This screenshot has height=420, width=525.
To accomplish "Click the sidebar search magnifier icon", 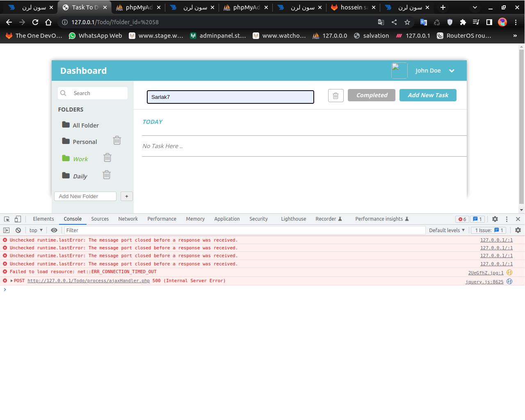I will 63,93.
